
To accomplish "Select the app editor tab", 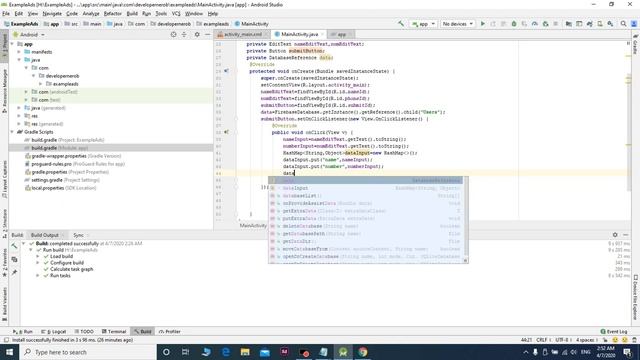I will click(x=341, y=34).
